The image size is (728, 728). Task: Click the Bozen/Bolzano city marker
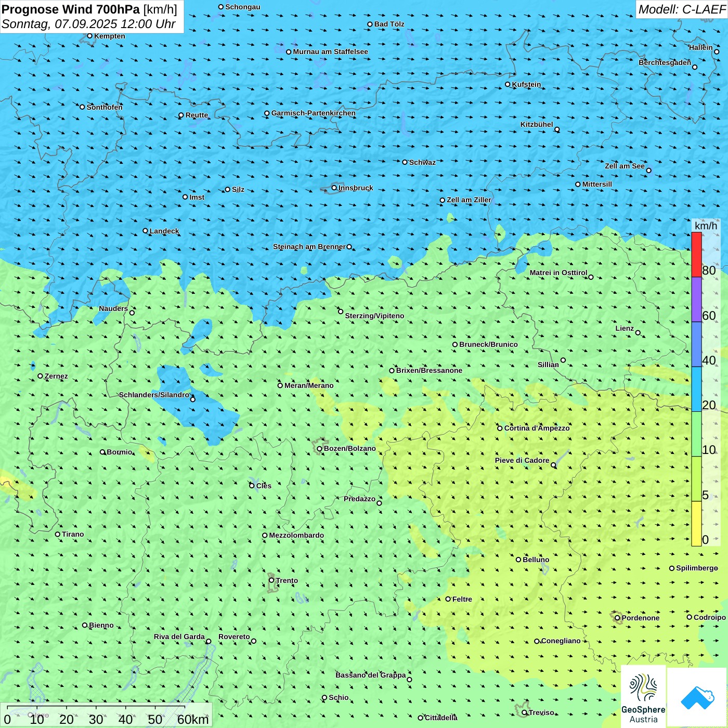click(x=319, y=449)
